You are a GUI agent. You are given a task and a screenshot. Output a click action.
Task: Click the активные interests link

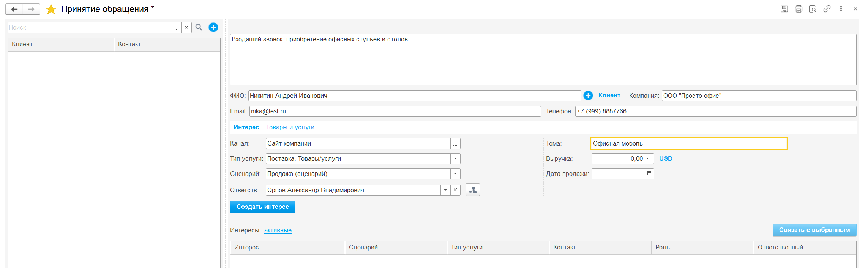(x=278, y=230)
